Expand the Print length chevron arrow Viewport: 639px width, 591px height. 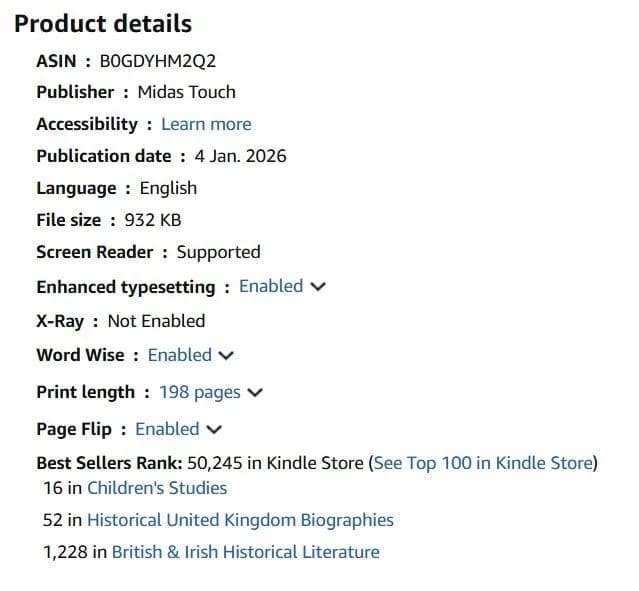click(x=255, y=393)
